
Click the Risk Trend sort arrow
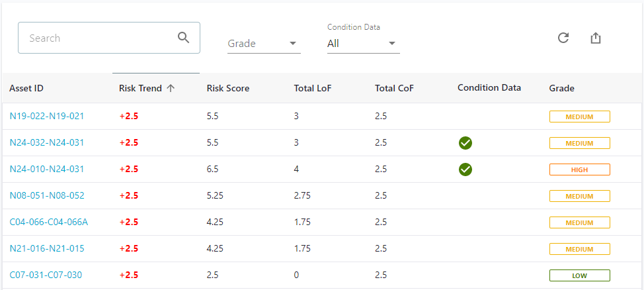[x=171, y=88]
